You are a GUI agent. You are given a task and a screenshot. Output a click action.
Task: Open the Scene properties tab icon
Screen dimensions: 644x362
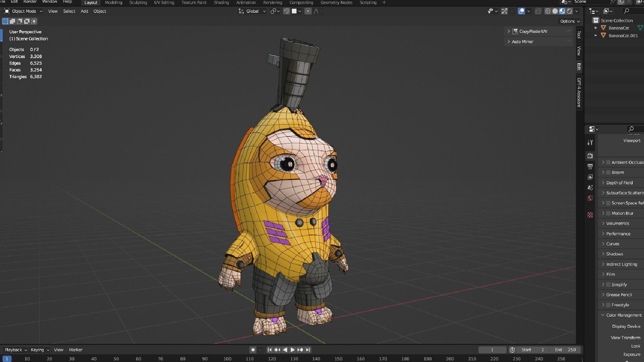590,187
